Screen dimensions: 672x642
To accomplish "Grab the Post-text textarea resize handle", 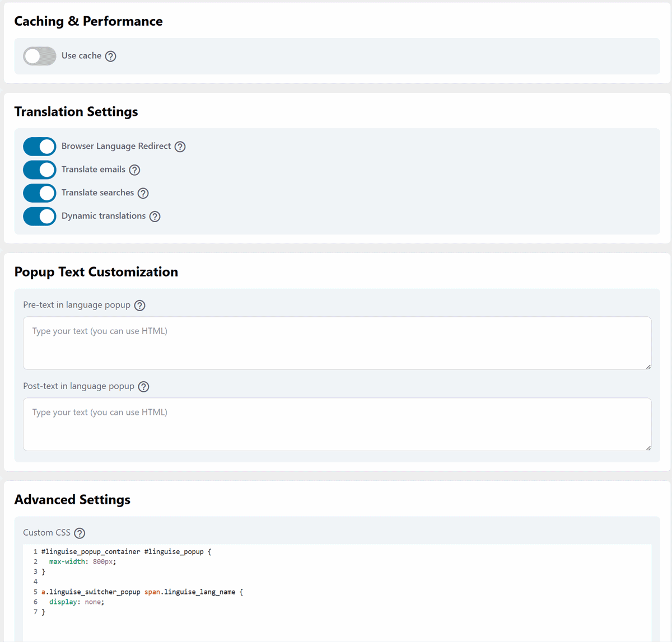I will 648,447.
